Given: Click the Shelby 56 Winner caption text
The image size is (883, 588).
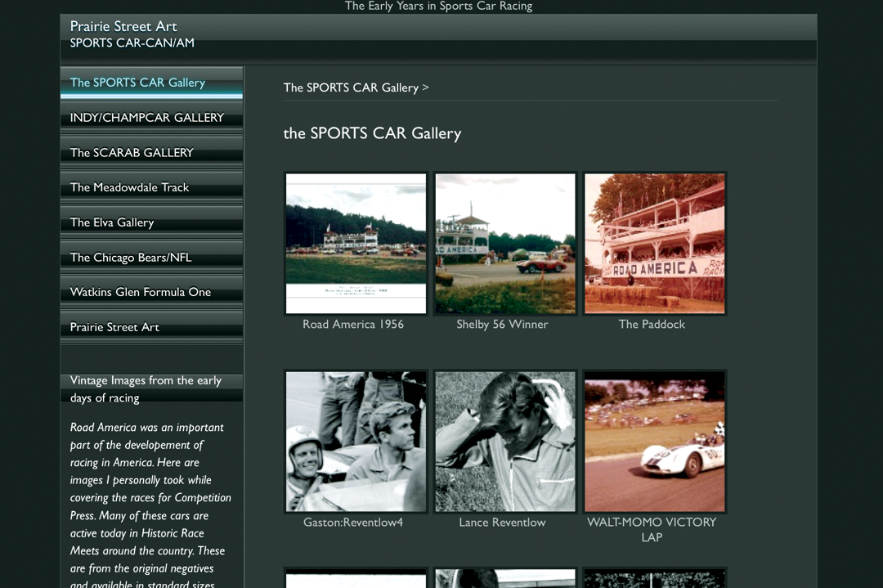Looking at the screenshot, I should coord(502,325).
